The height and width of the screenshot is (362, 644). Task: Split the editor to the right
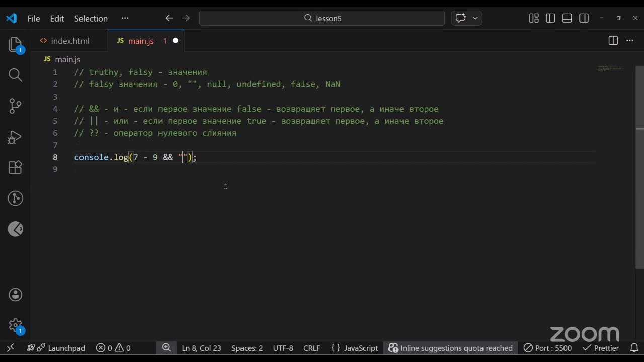613,41
